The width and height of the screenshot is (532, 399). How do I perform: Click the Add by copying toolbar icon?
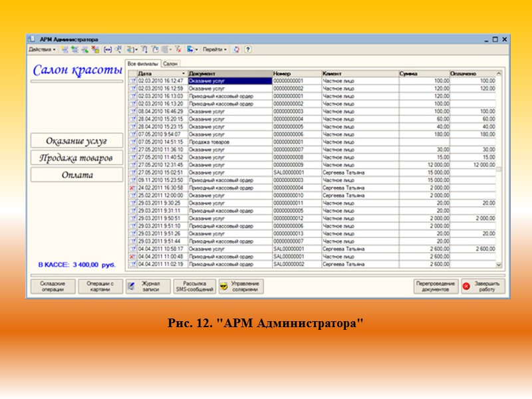point(74,49)
